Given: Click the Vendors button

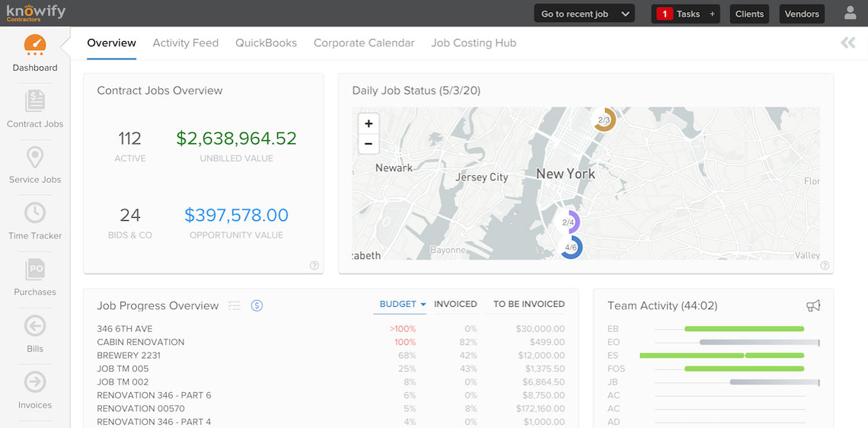Looking at the screenshot, I should (x=802, y=14).
